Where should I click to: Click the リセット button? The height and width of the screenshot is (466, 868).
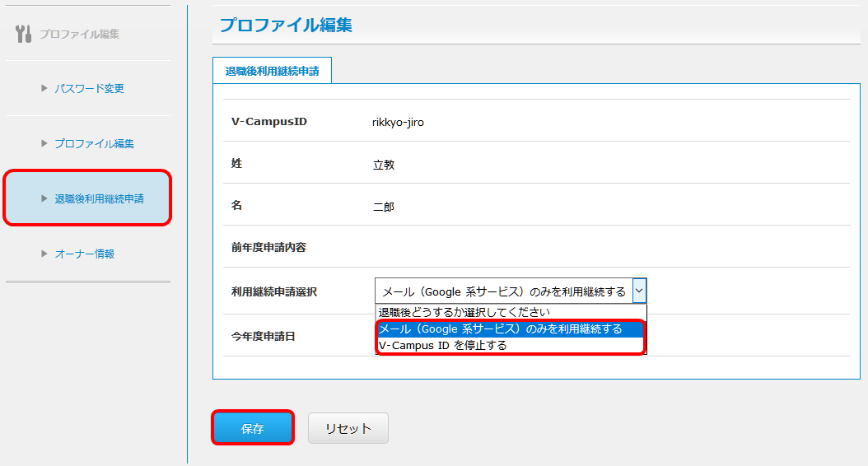click(x=348, y=428)
